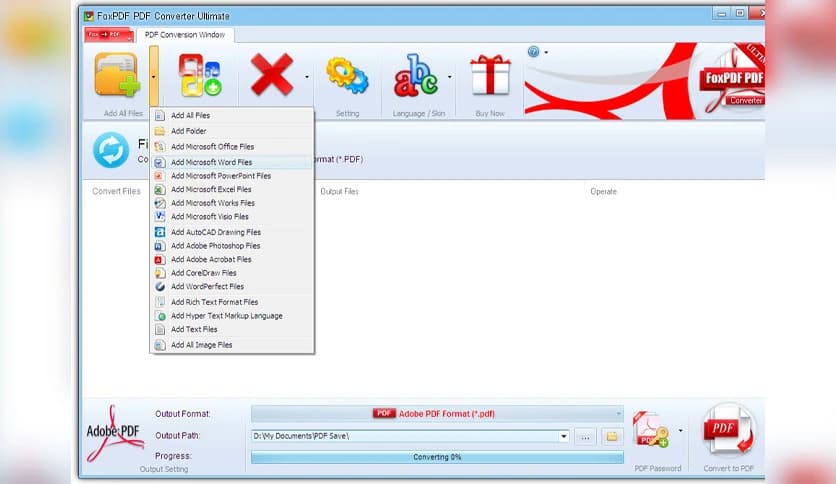Viewport: 836px width, 484px height.
Task: Click the Adobe PDF logo
Action: [114, 433]
